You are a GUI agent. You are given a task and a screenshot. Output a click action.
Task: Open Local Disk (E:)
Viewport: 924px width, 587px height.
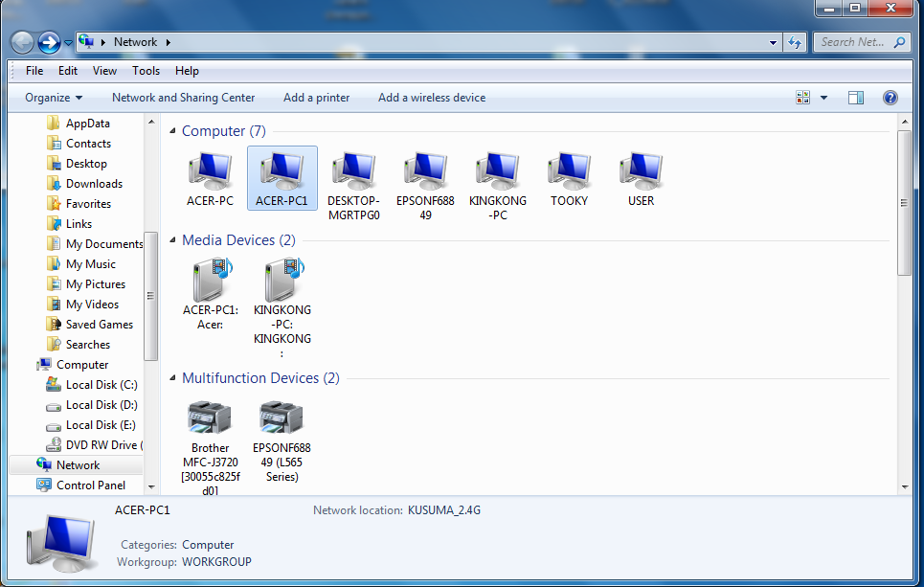coord(91,424)
